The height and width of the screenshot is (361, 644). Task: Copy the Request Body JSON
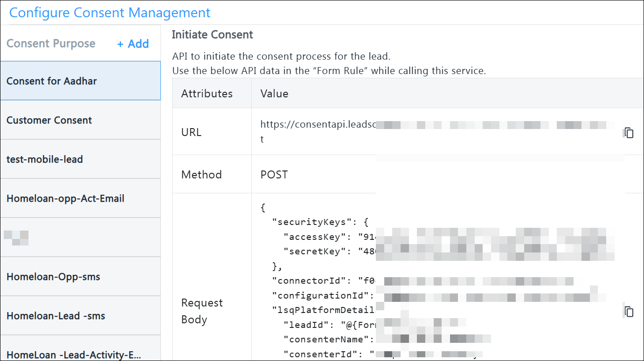click(629, 312)
